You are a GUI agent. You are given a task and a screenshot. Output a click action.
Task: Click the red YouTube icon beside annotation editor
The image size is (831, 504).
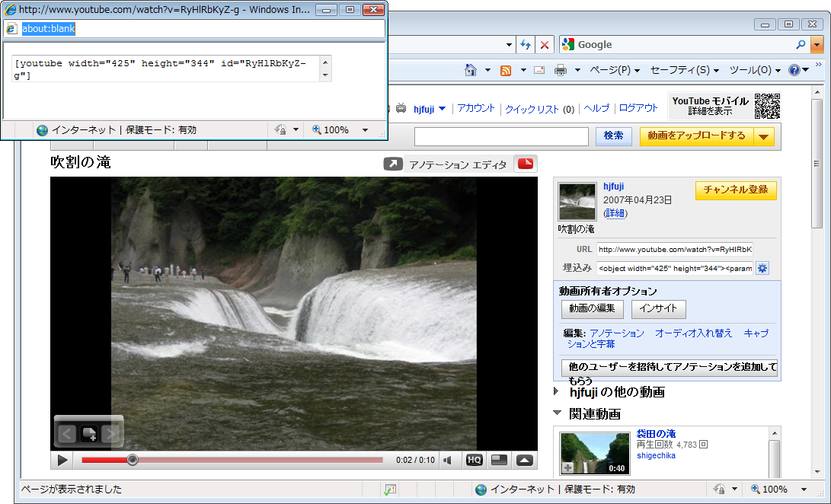click(x=526, y=164)
